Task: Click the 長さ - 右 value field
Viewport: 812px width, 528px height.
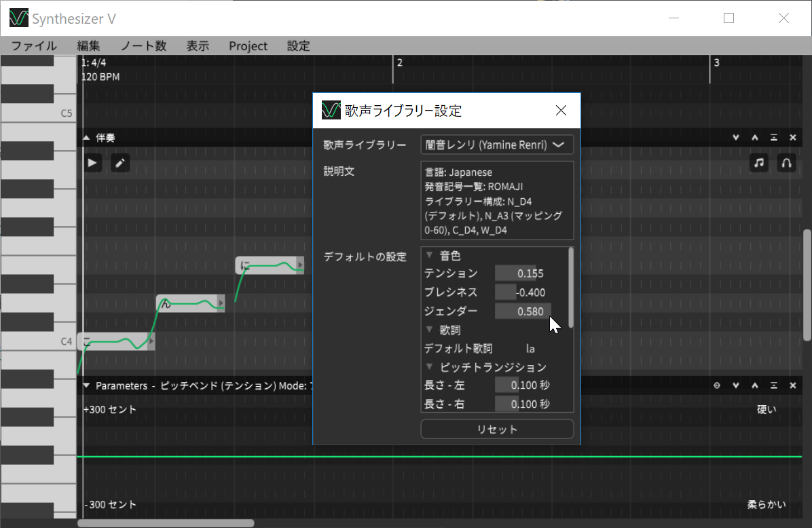Action: click(523, 404)
